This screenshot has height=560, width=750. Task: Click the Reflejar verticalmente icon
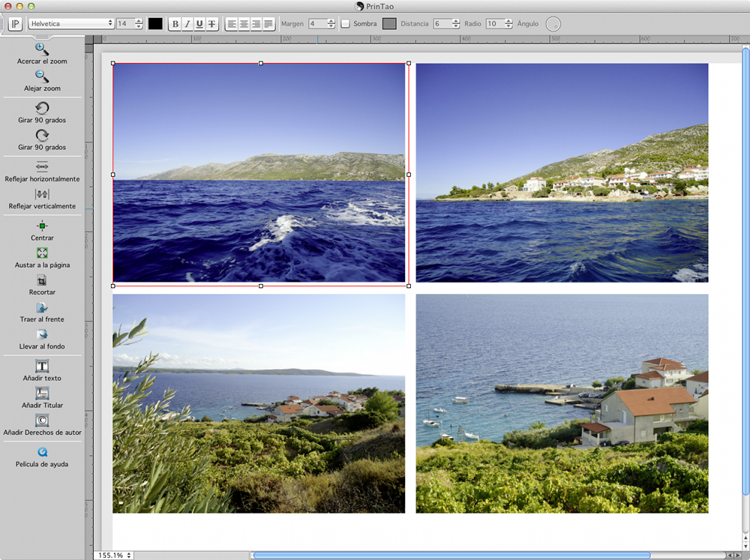click(42, 194)
